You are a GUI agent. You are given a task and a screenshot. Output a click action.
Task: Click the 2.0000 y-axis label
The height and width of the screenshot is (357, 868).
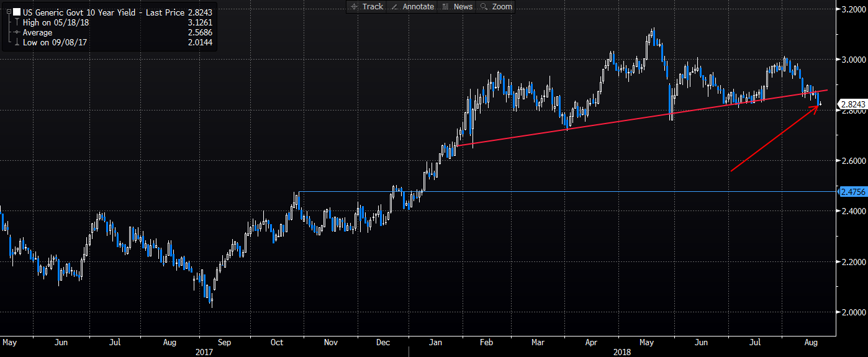point(854,312)
